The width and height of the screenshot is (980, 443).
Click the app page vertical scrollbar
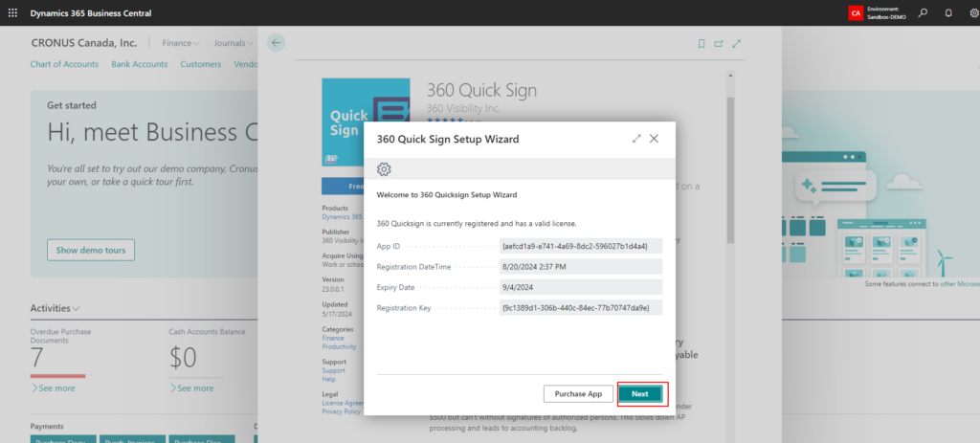(x=730, y=168)
